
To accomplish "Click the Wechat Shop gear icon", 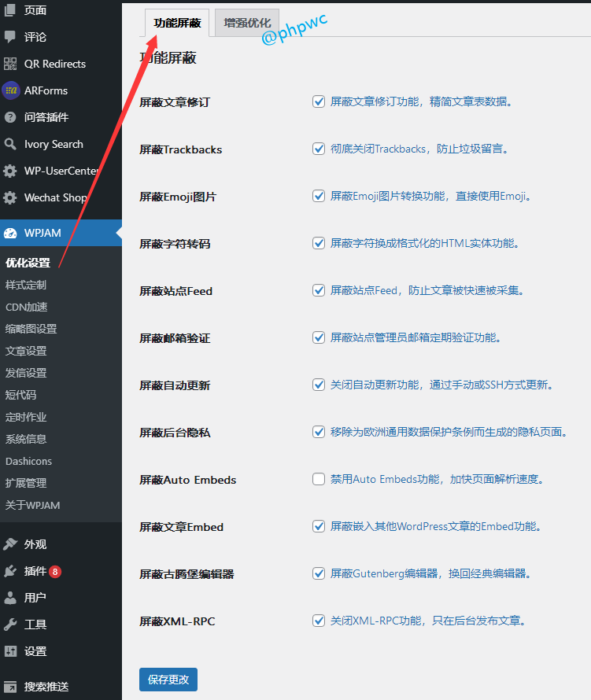I will point(9,197).
